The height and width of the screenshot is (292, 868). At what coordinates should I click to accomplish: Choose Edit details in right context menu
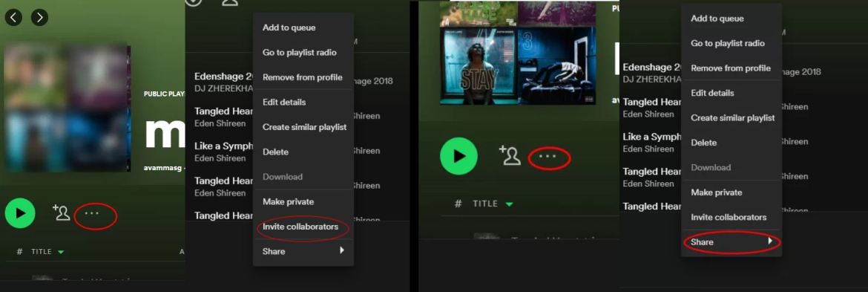pyautogui.click(x=731, y=93)
